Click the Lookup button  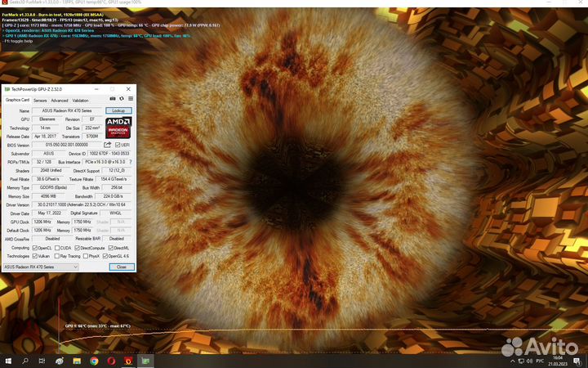[119, 110]
